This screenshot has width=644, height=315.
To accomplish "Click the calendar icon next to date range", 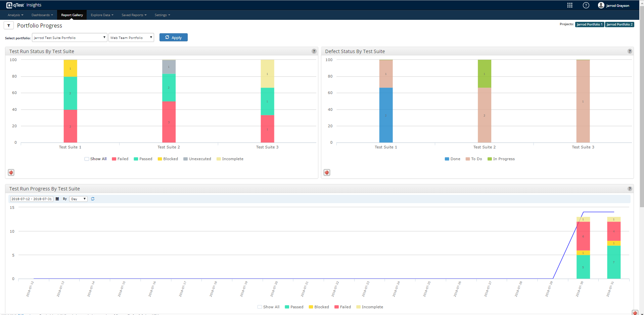I will 57,199.
